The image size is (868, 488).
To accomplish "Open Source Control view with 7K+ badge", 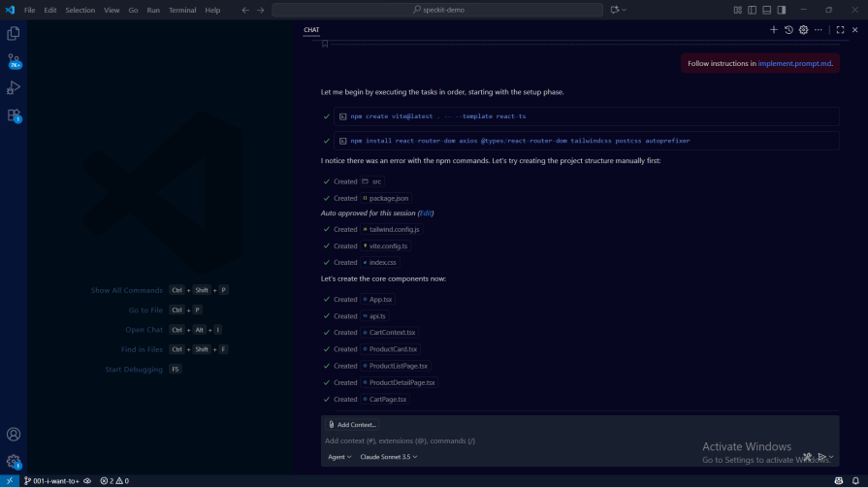I will pos(14,61).
